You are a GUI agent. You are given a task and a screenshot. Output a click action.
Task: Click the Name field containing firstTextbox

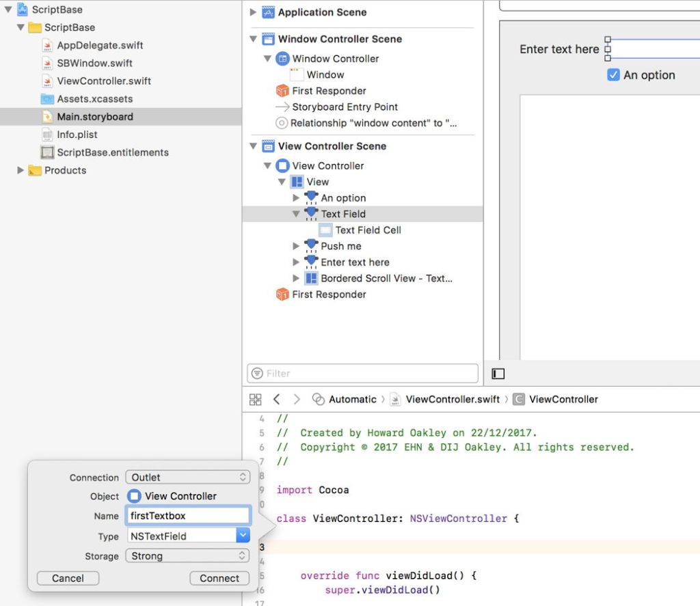(x=188, y=516)
